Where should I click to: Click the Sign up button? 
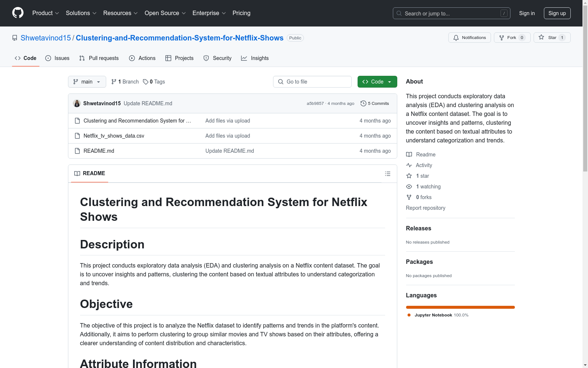557,13
